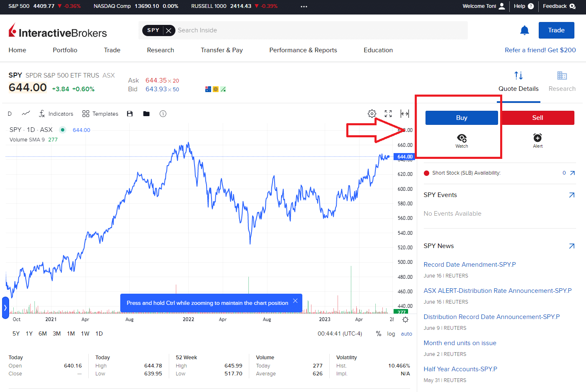Open Record Date Amendment-SPY.P news
This screenshot has height=392, width=586.
tap(470, 265)
